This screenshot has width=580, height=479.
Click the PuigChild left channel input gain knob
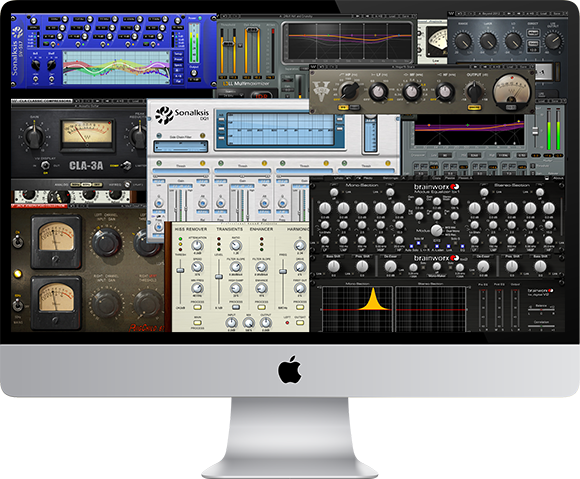(107, 242)
